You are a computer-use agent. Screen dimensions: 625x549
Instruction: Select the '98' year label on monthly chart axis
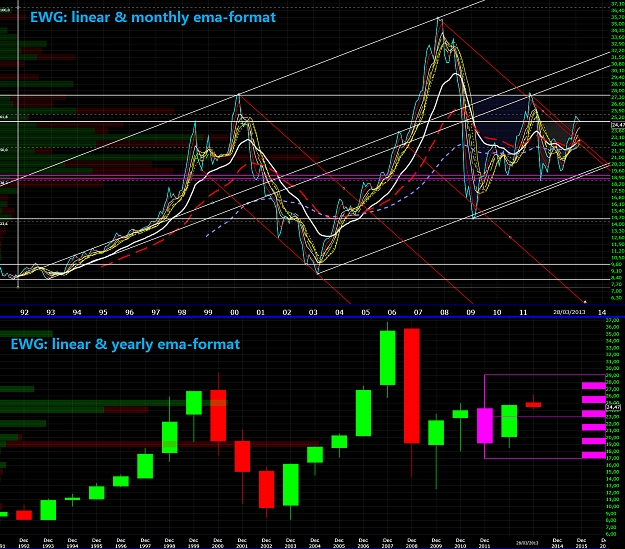182,312
